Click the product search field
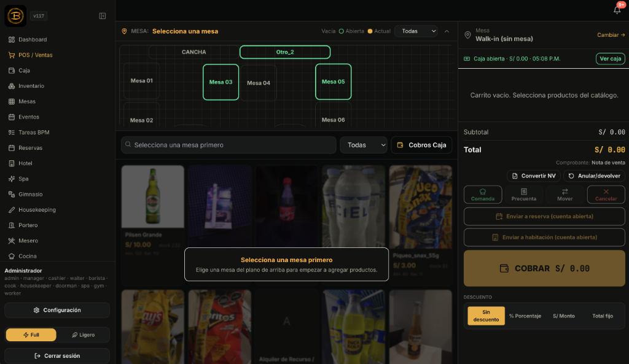This screenshot has width=629, height=364. coord(229,145)
